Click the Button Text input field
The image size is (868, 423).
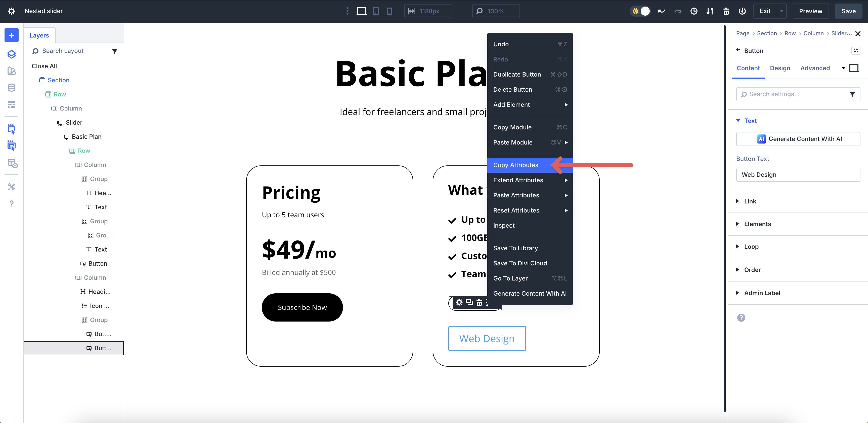(x=798, y=175)
